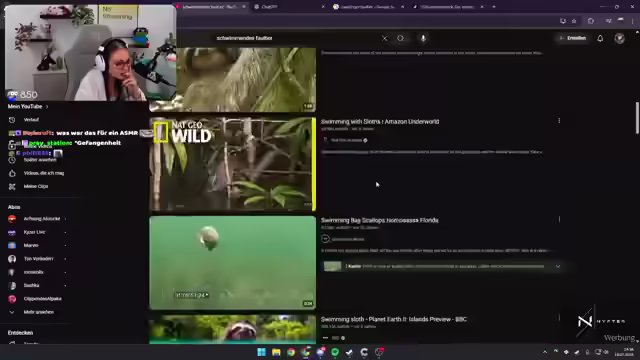This screenshot has height=360, width=640.
Task: Click the key moment thumbnail under Scallops video
Action: point(333,267)
